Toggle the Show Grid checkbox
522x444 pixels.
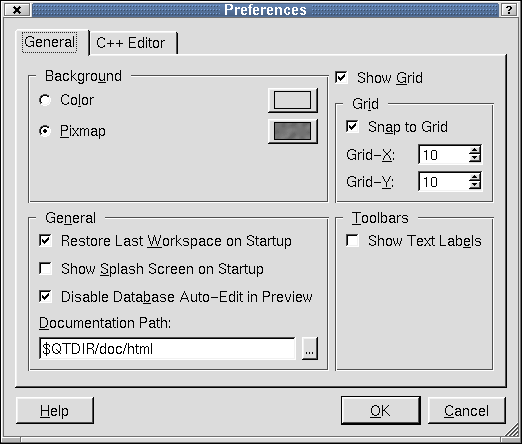(x=341, y=77)
